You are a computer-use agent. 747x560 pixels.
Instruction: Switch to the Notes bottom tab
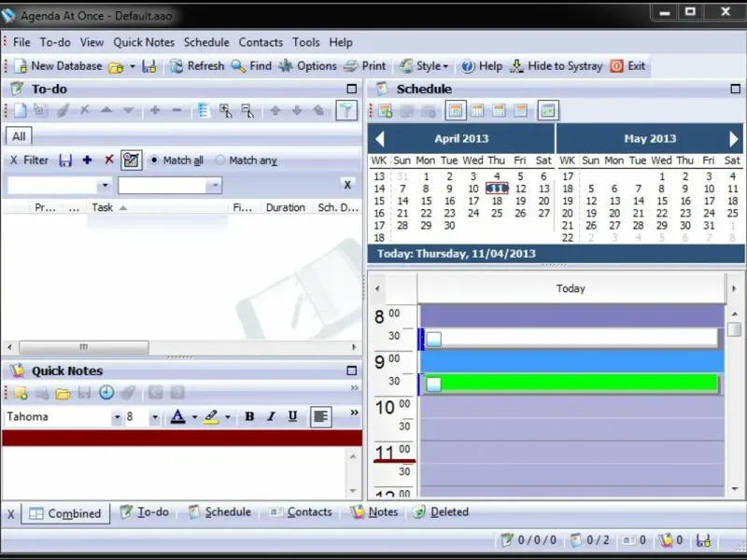(374, 512)
